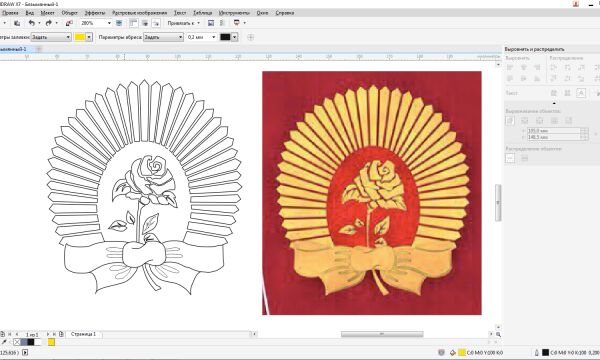Click align bottom icon in docker
The height and width of the screenshot is (360, 600).
click(538, 79)
